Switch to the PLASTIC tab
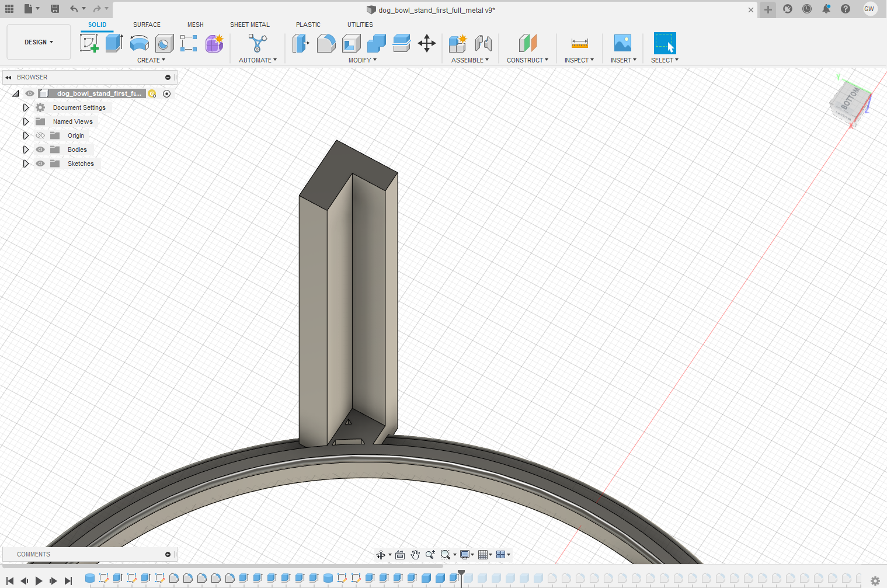The height and width of the screenshot is (588, 887). point(308,25)
